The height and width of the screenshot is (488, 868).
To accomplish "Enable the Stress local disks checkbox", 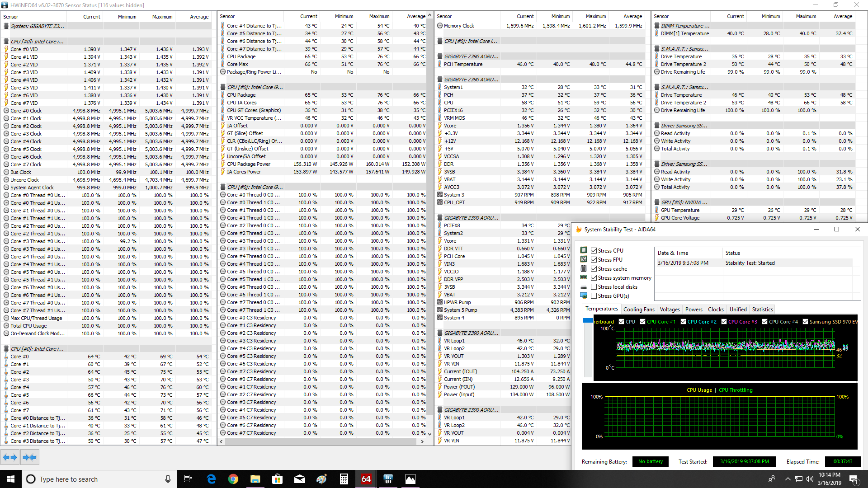I will coord(594,286).
